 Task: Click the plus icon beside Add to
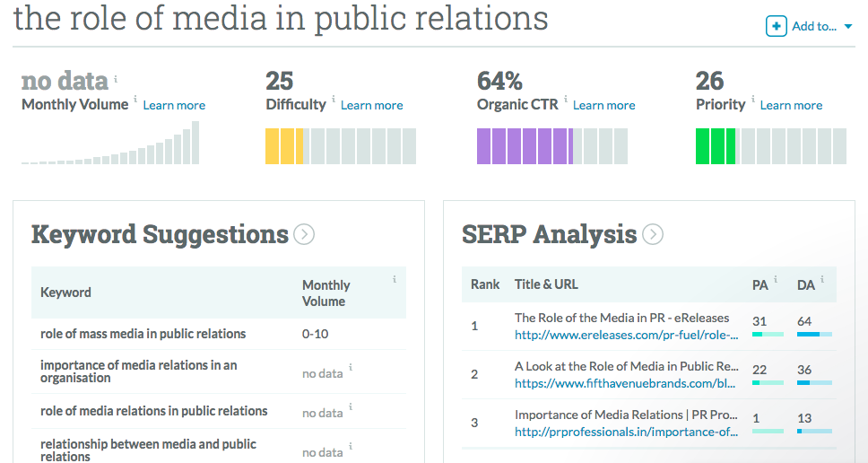(776, 26)
